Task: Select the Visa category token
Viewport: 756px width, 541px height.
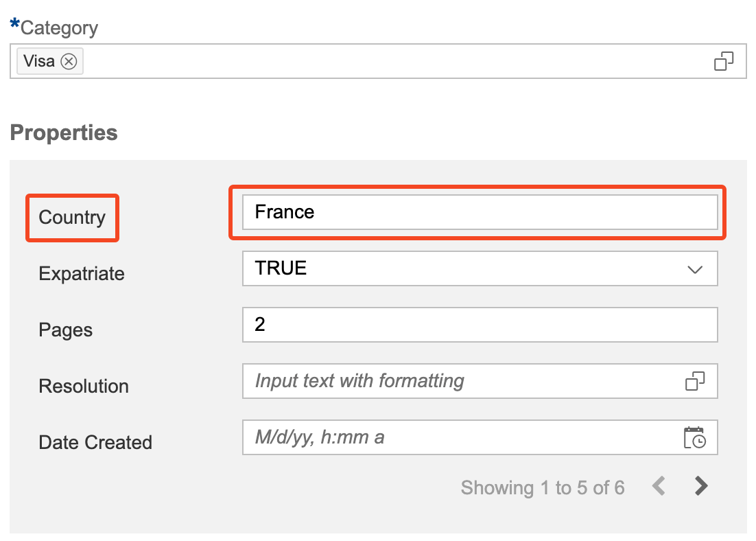Action: tap(39, 61)
